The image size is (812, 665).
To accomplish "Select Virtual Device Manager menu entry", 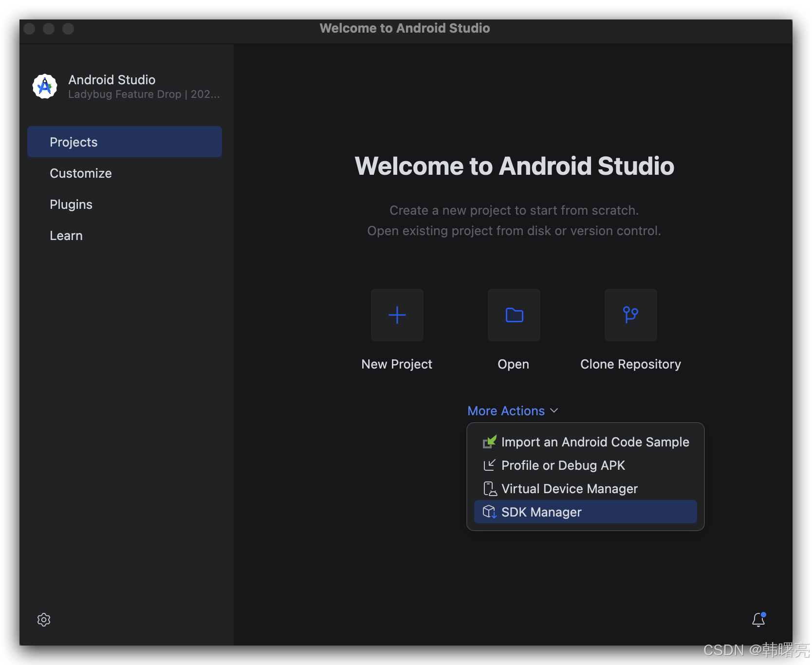I will [586, 489].
